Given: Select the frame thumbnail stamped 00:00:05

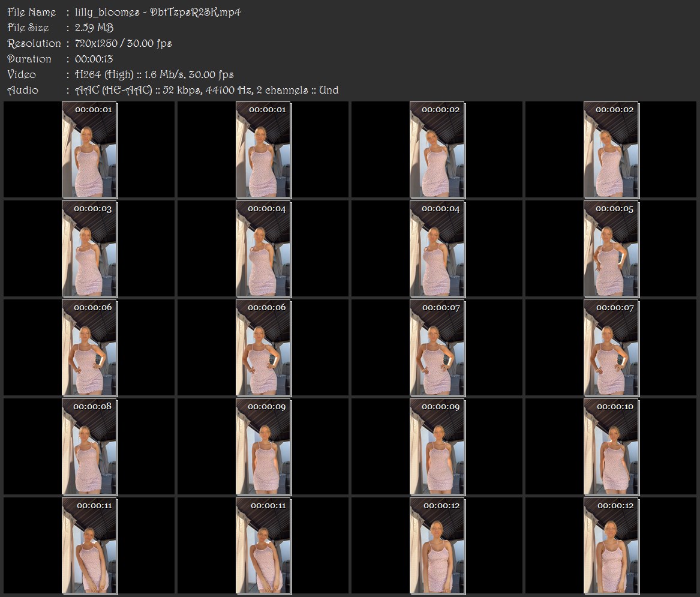Looking at the screenshot, I should 611,248.
